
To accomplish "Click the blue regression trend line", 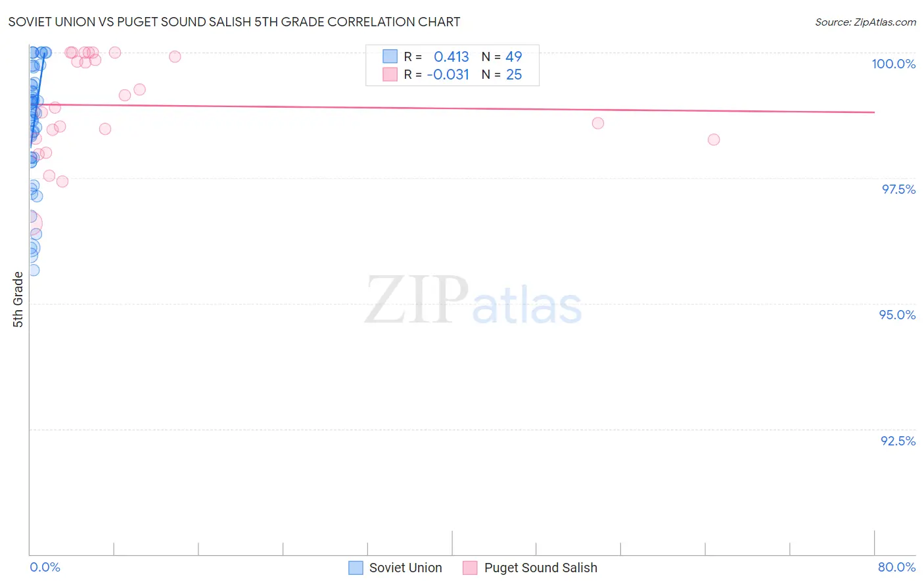I will [37, 99].
